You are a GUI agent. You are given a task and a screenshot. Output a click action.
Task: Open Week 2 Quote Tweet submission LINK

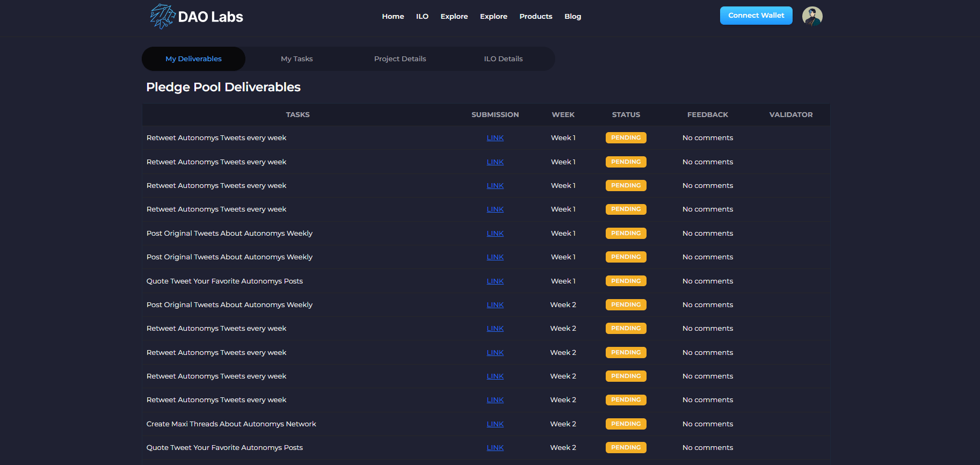[495, 448]
